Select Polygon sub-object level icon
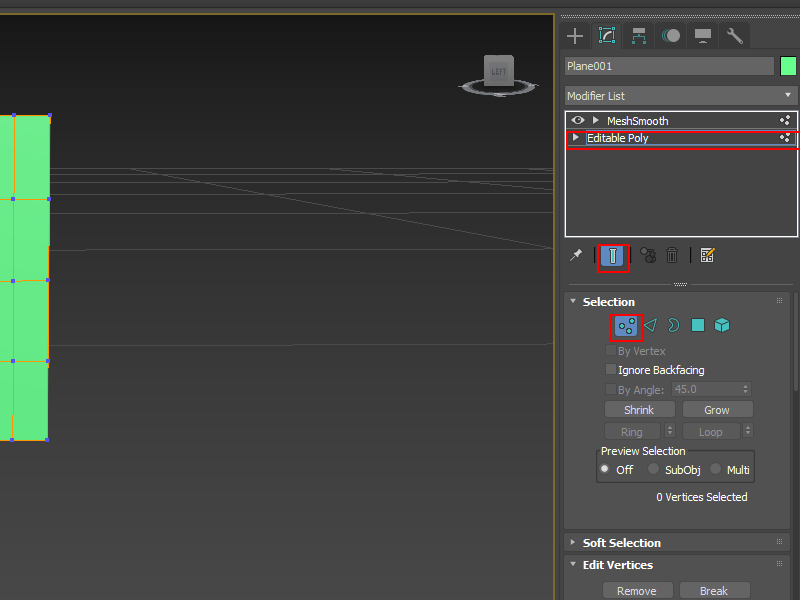This screenshot has height=600, width=800. 697,325
